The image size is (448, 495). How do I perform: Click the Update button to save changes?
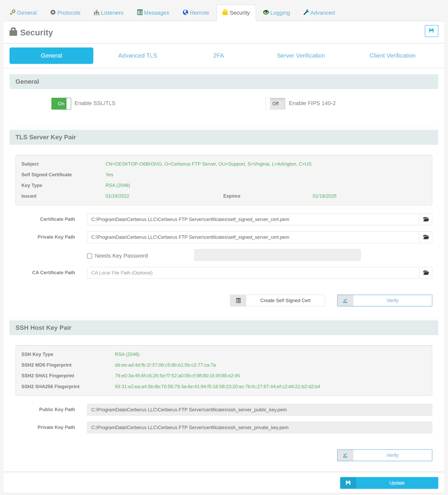coord(397,483)
